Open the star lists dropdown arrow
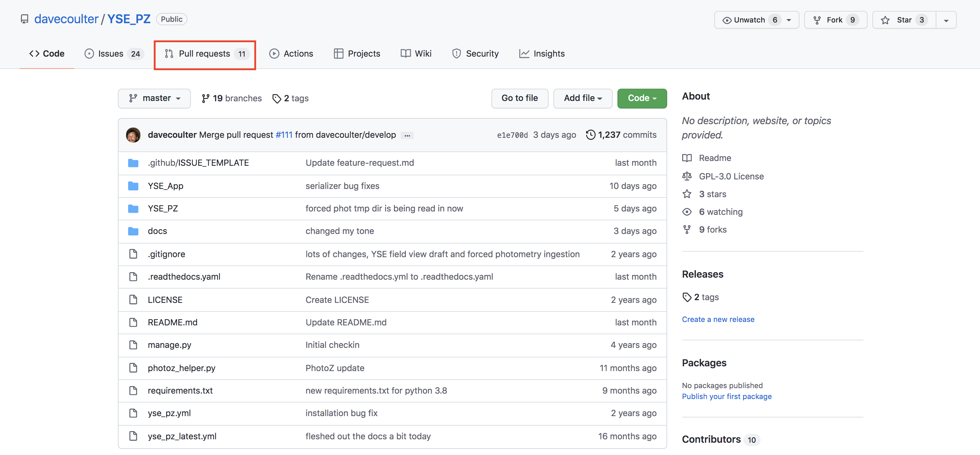The width and height of the screenshot is (980, 455). point(946,20)
